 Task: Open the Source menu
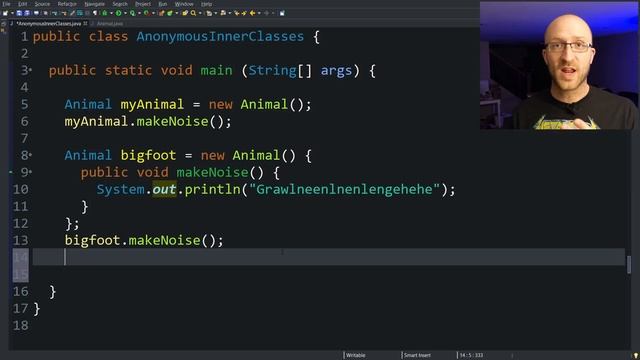(x=42, y=4)
